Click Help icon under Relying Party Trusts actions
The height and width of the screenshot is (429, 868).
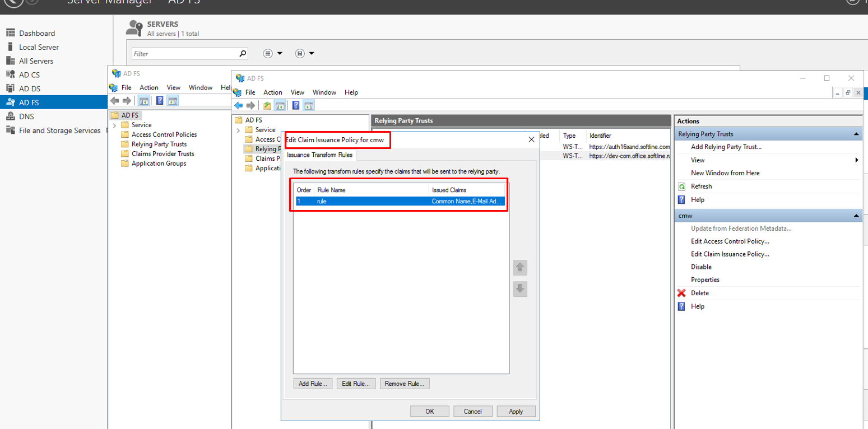[681, 199]
